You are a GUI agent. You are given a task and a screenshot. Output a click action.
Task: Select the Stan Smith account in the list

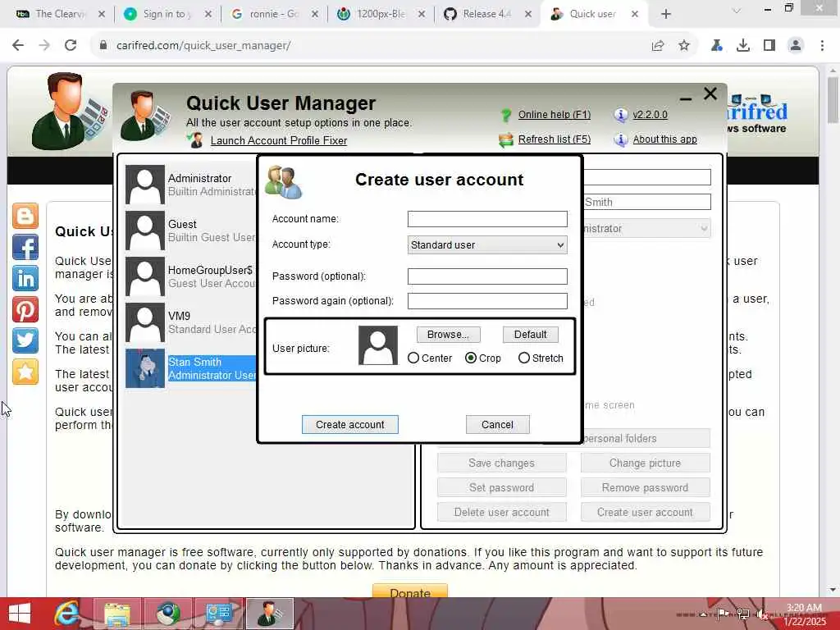pos(190,368)
